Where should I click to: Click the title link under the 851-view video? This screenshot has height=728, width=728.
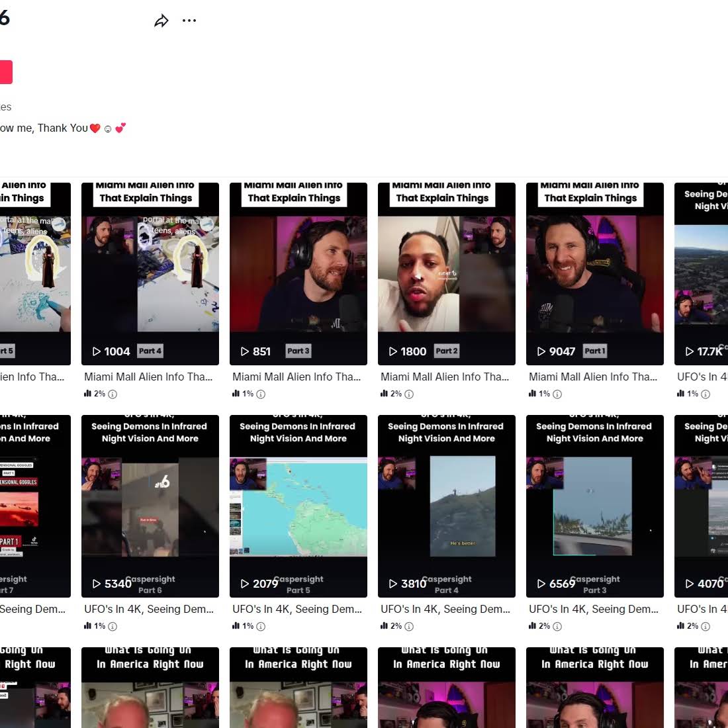(296, 377)
